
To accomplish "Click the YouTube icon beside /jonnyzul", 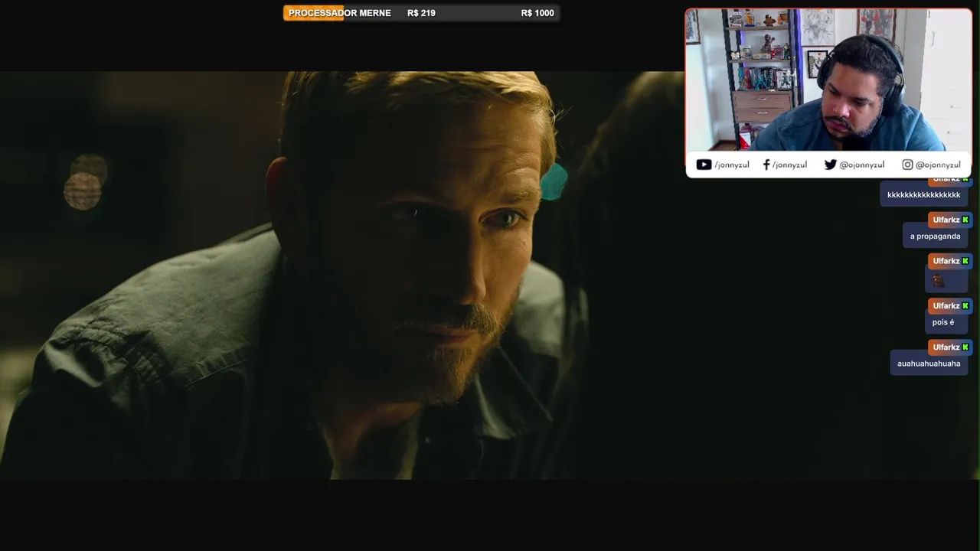I will [x=704, y=165].
